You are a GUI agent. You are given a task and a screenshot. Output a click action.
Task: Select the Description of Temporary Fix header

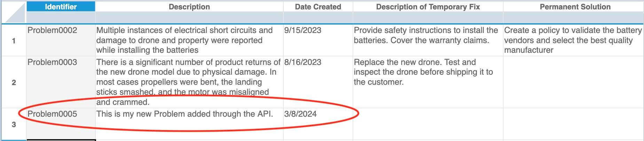coord(428,7)
